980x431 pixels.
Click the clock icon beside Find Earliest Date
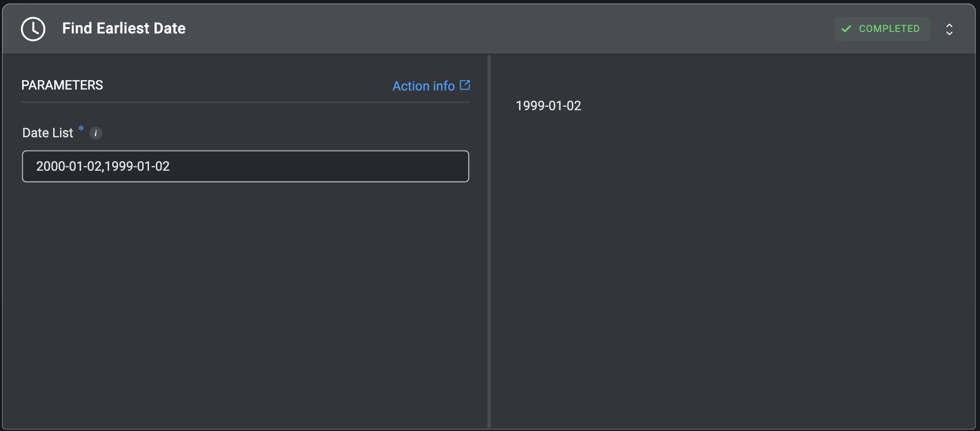(33, 29)
